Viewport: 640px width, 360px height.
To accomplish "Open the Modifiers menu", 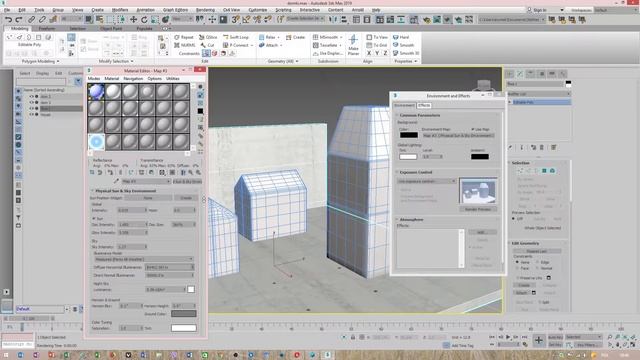I will (x=120, y=10).
